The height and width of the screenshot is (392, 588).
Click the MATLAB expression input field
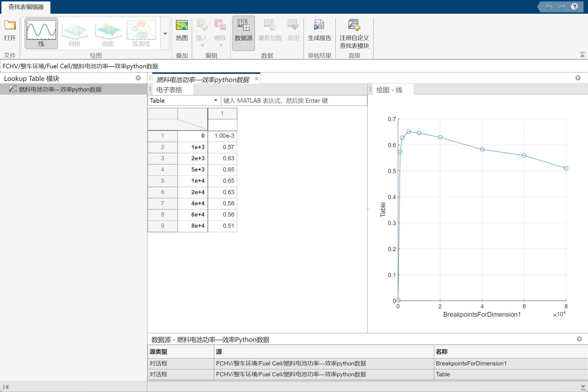294,100
